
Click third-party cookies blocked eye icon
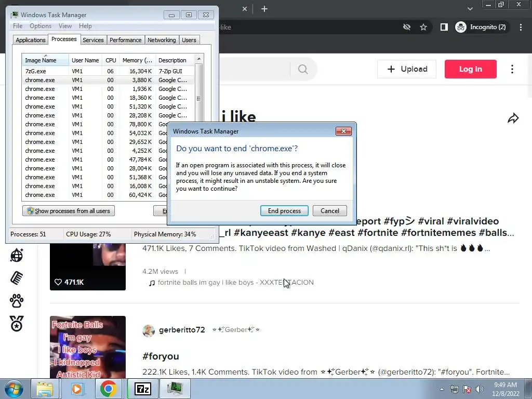[x=406, y=27]
